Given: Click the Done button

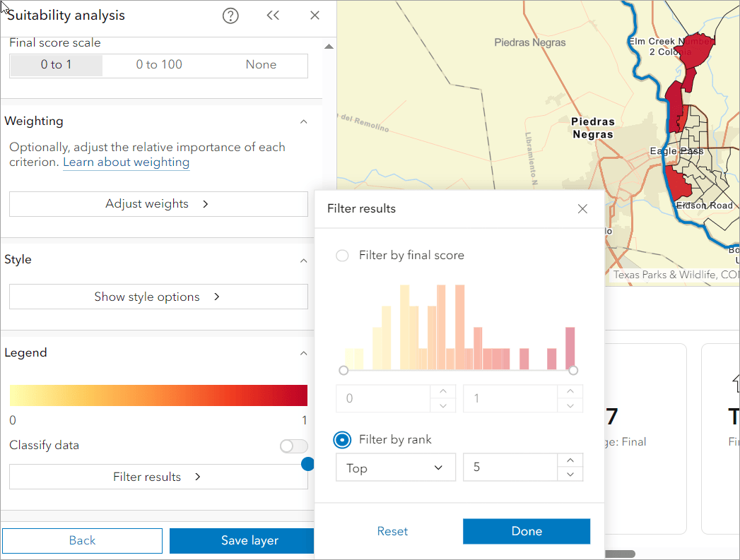Looking at the screenshot, I should tap(526, 531).
